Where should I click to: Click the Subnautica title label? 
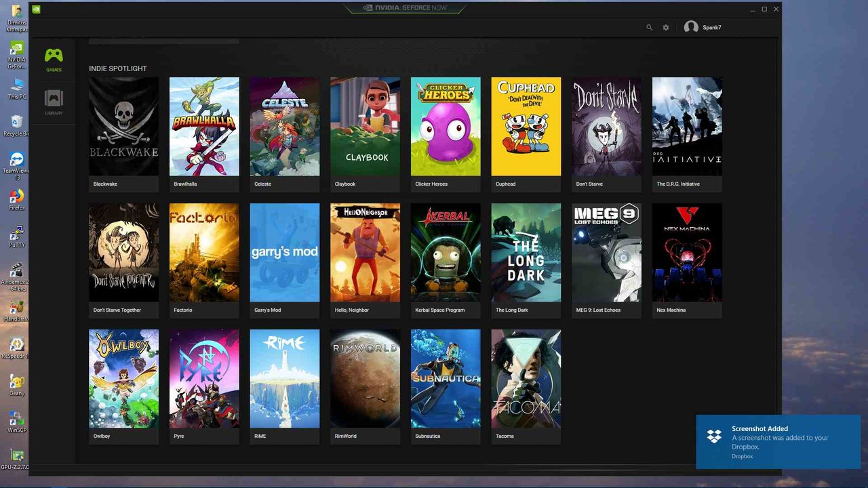tap(429, 436)
